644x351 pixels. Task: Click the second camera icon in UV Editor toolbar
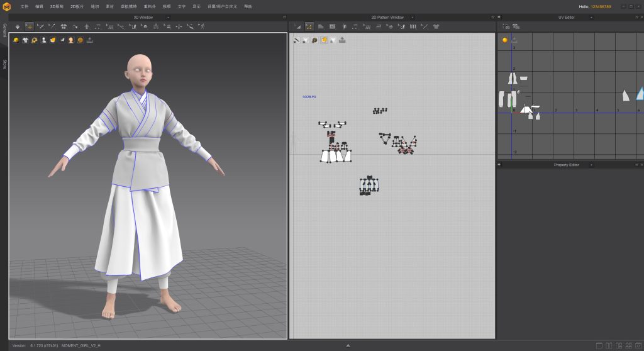point(516,26)
